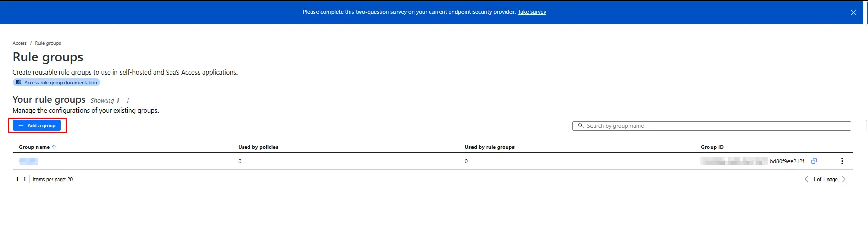This screenshot has height=251, width=868.
Task: Copy the Group ID ending in bd80f9ee212f
Action: (814, 161)
